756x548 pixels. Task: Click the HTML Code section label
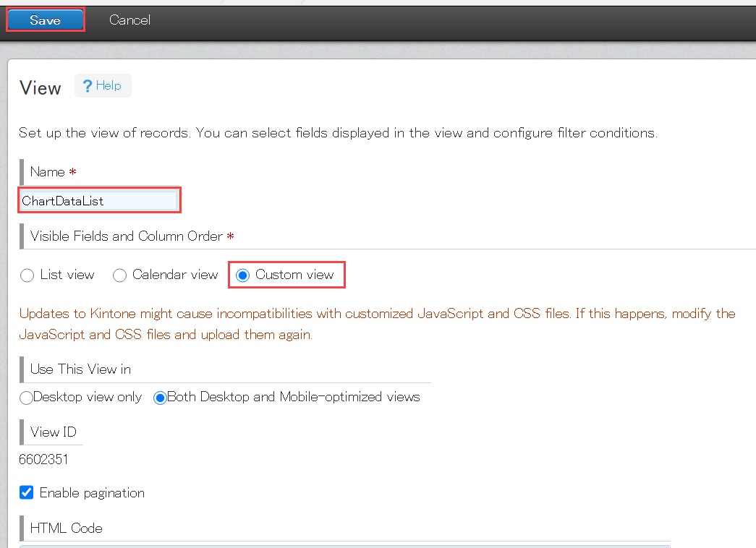[x=66, y=528]
